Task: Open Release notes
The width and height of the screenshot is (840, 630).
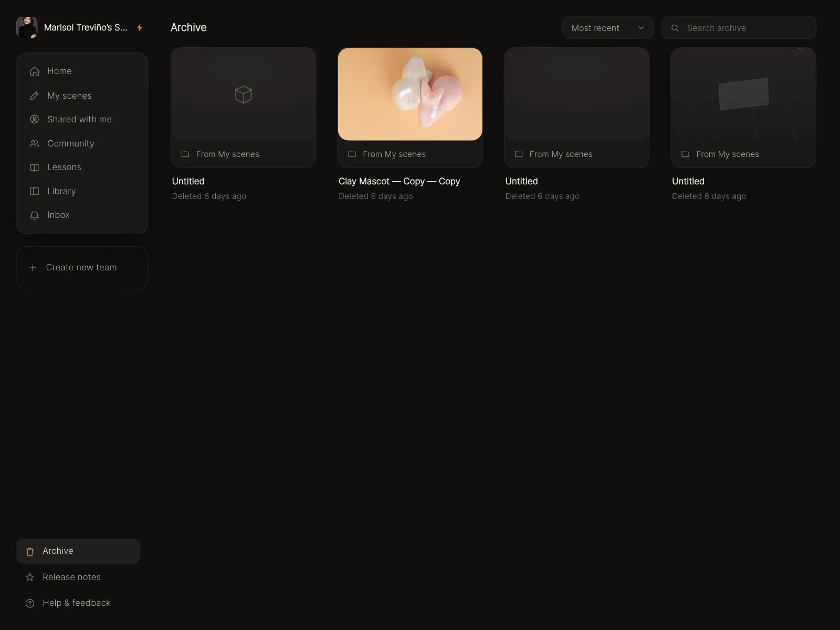Action: [x=78, y=577]
